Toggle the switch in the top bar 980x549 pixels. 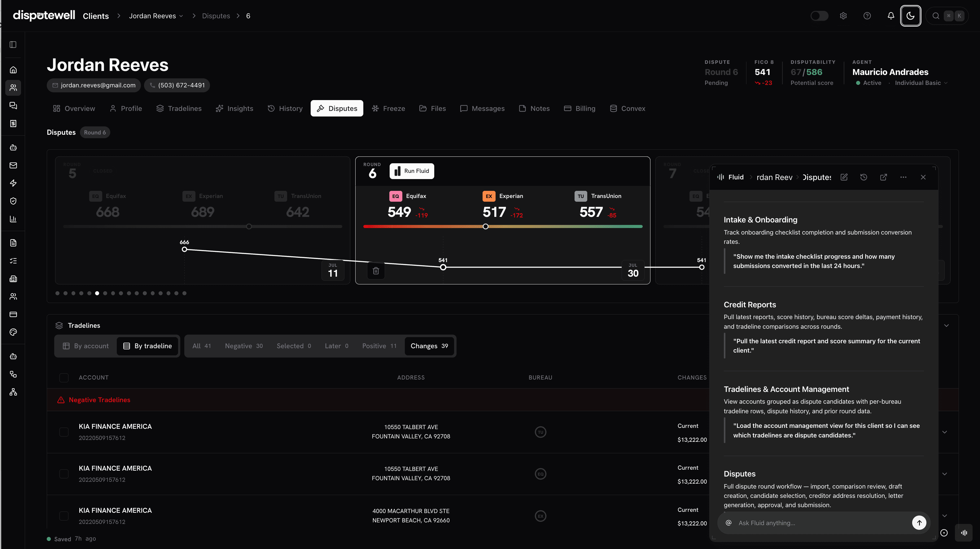coord(819,16)
